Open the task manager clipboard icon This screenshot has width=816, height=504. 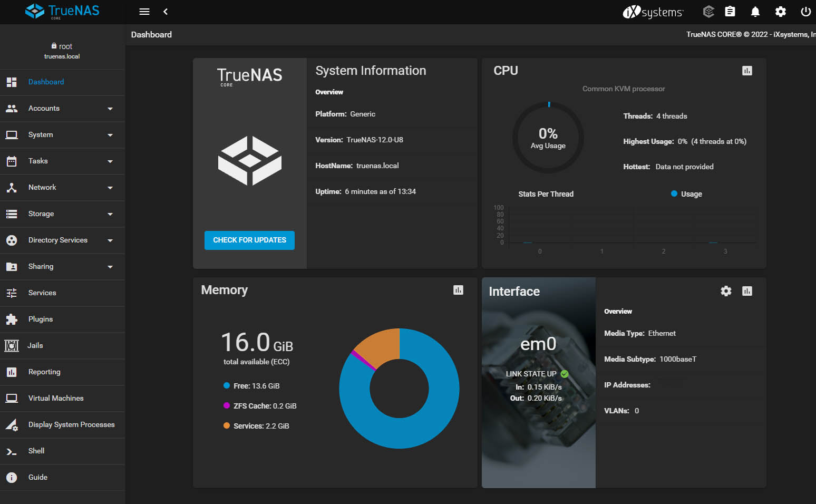coord(730,12)
